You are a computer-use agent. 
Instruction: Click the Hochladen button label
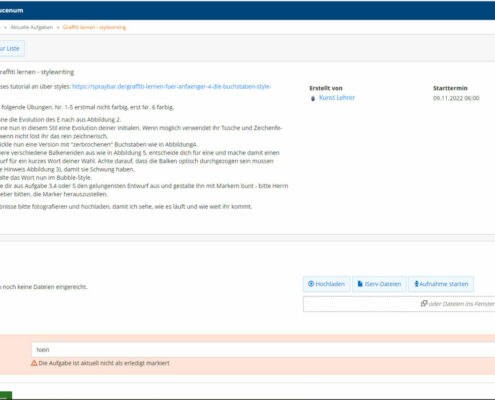[330, 284]
